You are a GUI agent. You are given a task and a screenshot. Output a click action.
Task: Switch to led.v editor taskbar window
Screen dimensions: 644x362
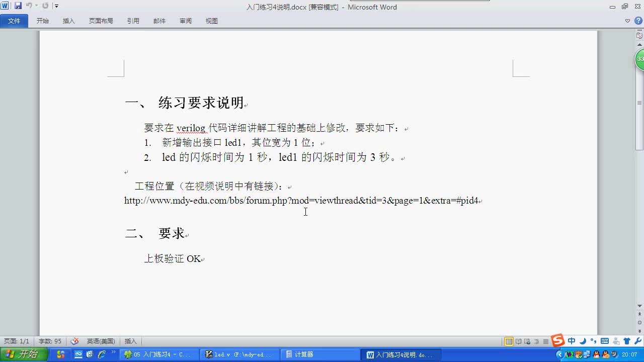(239, 354)
